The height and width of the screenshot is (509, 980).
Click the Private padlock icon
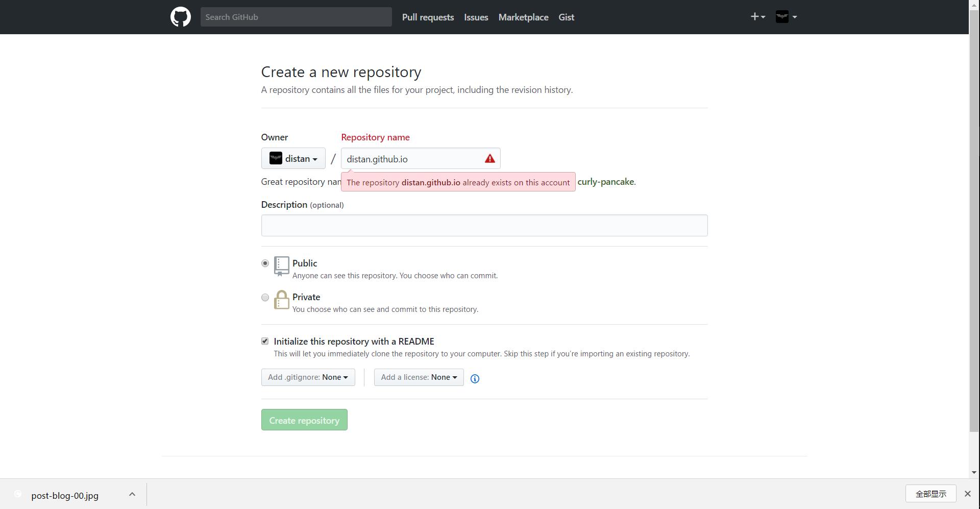click(281, 300)
